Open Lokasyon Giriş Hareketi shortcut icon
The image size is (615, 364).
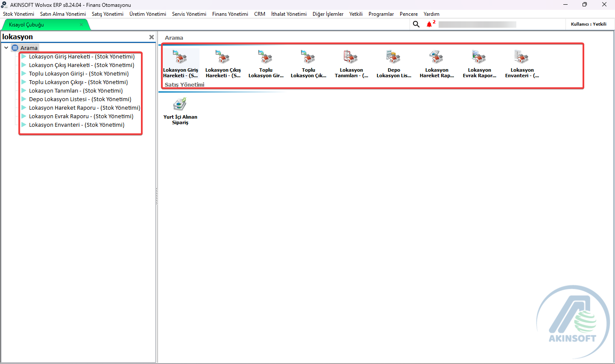click(x=180, y=64)
